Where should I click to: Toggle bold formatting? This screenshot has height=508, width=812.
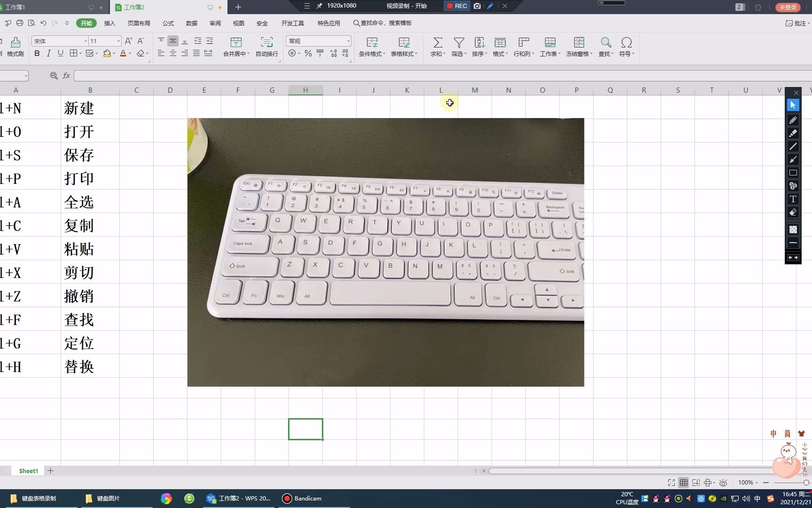coord(37,53)
